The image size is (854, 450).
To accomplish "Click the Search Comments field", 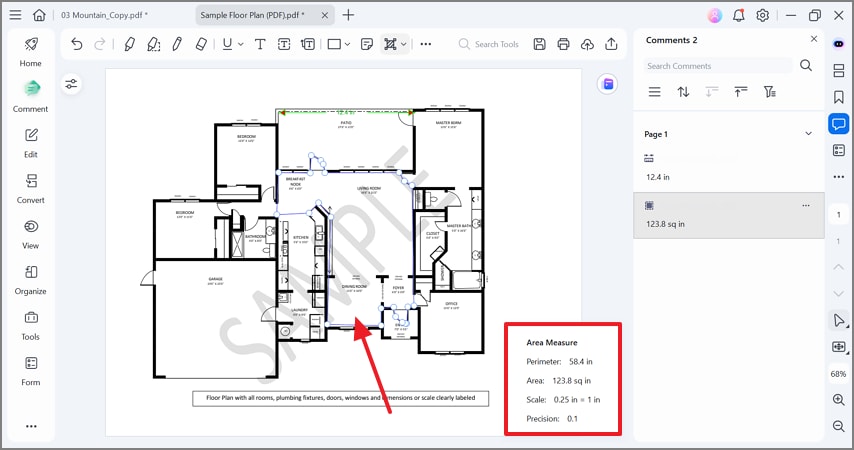I will click(717, 66).
